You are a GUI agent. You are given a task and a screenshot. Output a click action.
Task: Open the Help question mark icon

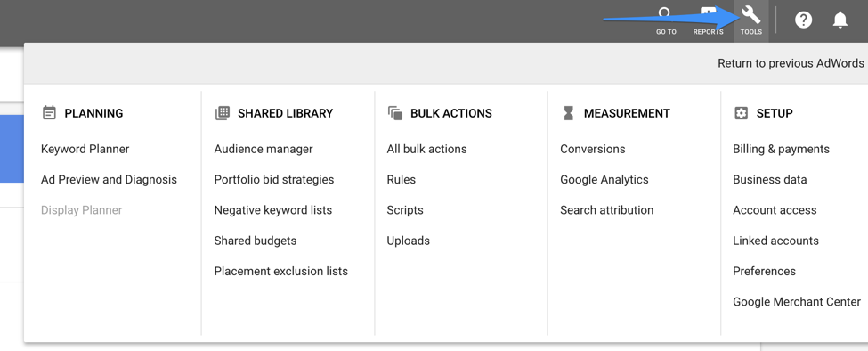[x=803, y=20]
